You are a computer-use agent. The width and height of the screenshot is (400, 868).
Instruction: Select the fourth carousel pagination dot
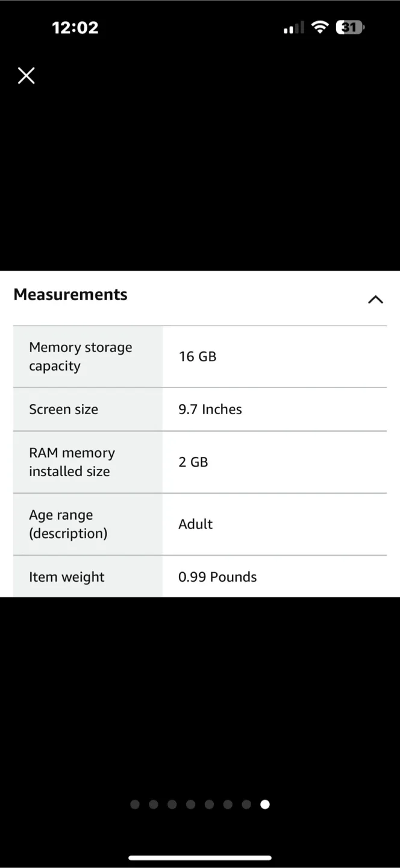pos(190,804)
